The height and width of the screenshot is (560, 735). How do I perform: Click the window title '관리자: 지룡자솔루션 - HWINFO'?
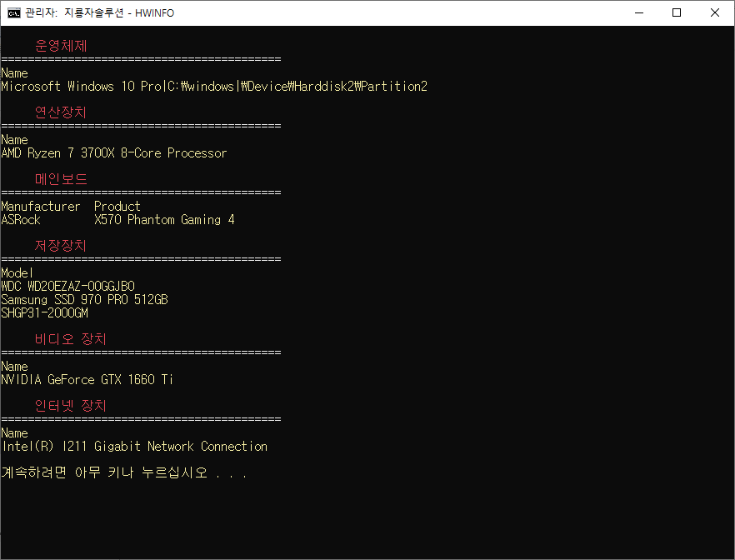pos(99,13)
